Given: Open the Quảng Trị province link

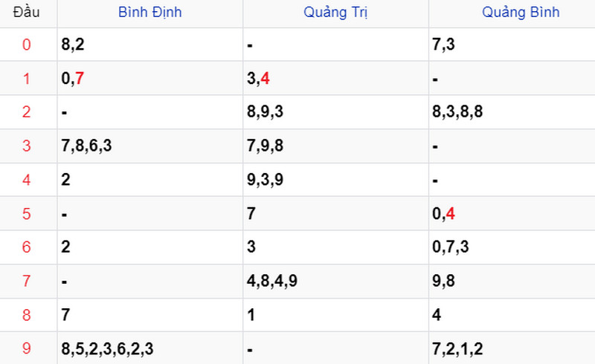Looking at the screenshot, I should (335, 13).
